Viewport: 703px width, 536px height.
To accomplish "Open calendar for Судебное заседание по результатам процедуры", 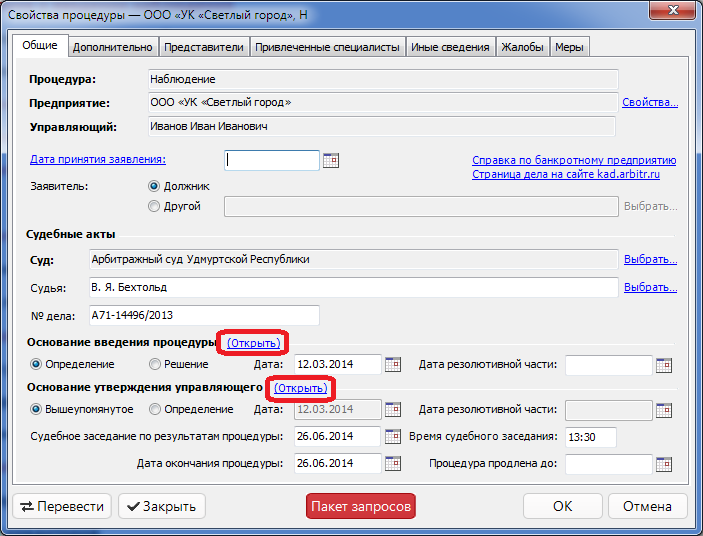I will 393,436.
